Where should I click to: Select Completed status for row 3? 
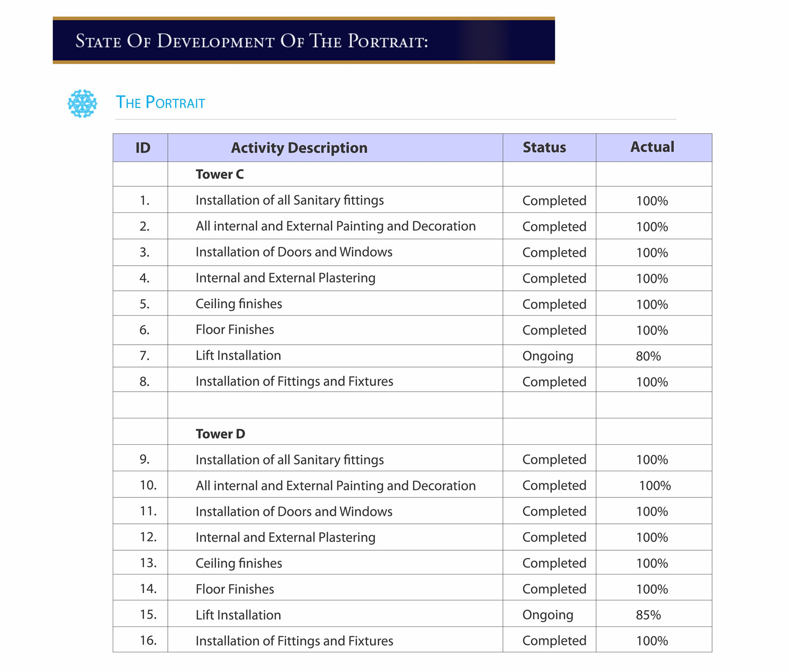point(554,253)
